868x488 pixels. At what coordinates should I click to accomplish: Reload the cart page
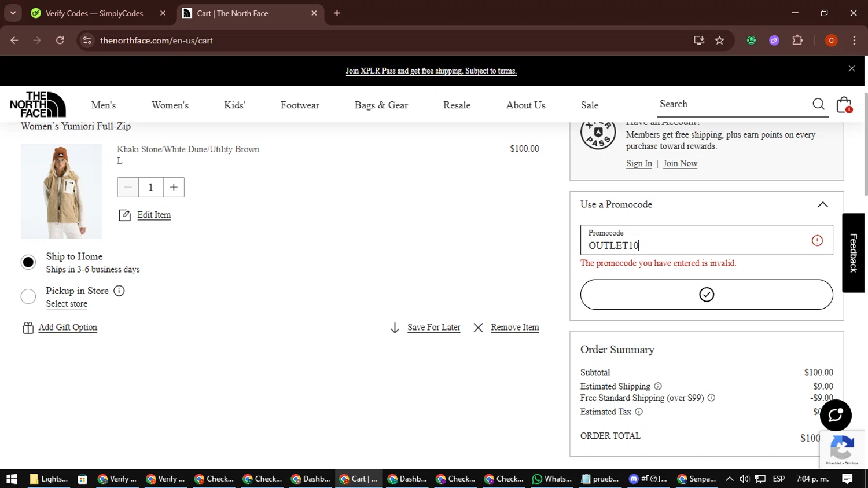coord(60,41)
